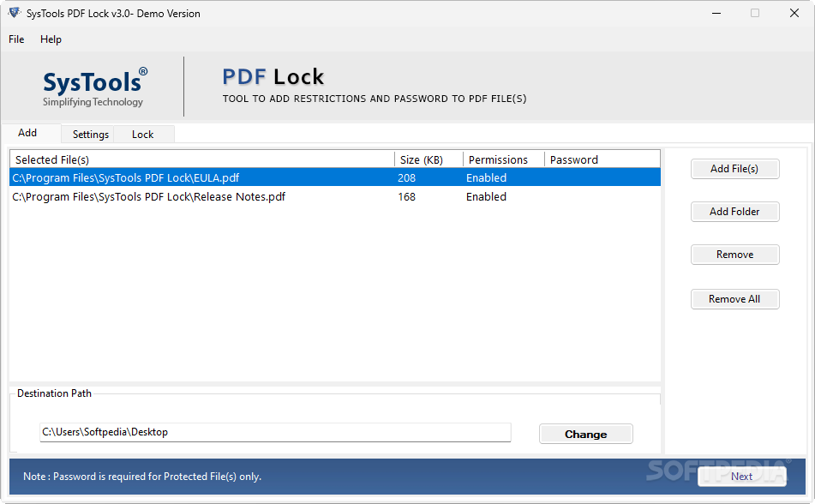Click Enabled permission for EULA.pdf
This screenshot has height=504, width=815.
(x=486, y=178)
